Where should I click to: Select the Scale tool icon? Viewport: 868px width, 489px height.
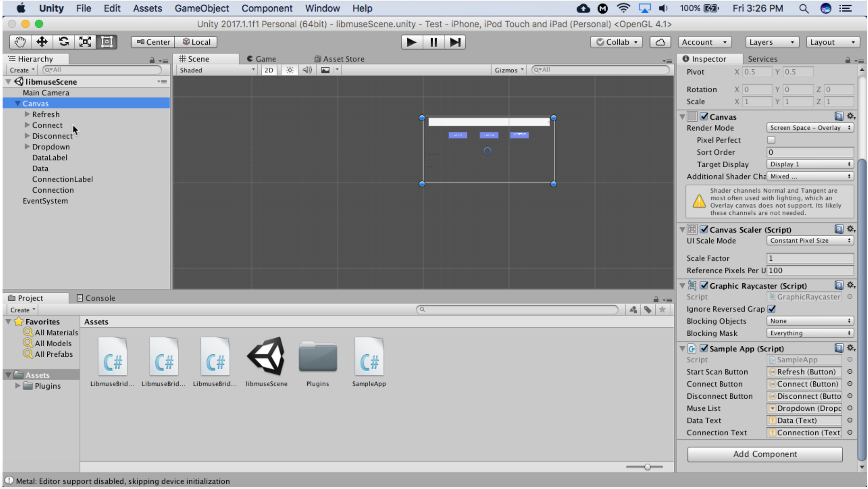pos(85,42)
